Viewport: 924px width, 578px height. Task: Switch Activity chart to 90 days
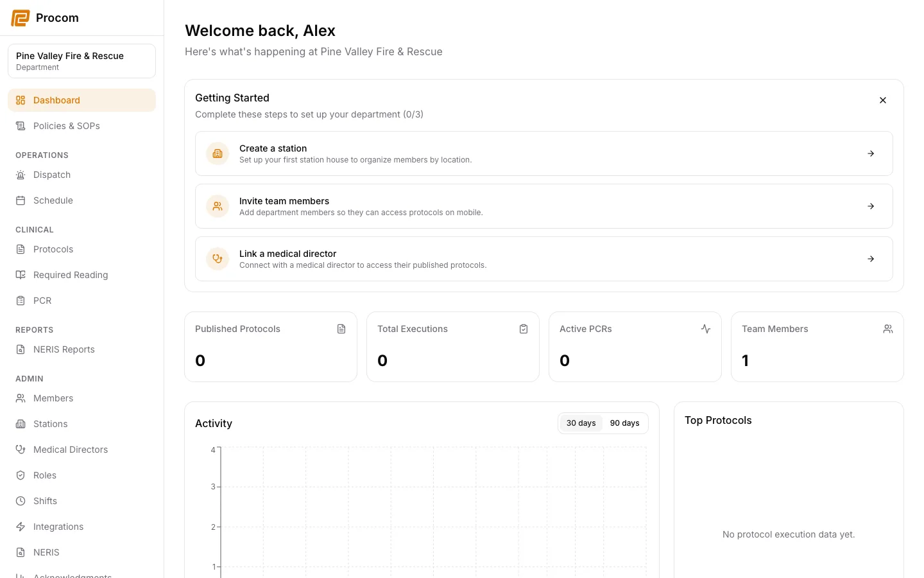pos(624,423)
